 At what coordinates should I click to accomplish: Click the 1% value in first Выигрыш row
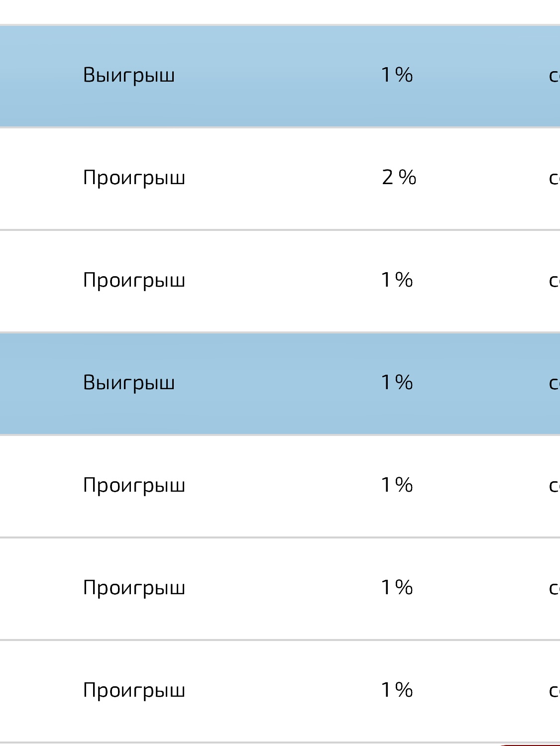tap(397, 75)
